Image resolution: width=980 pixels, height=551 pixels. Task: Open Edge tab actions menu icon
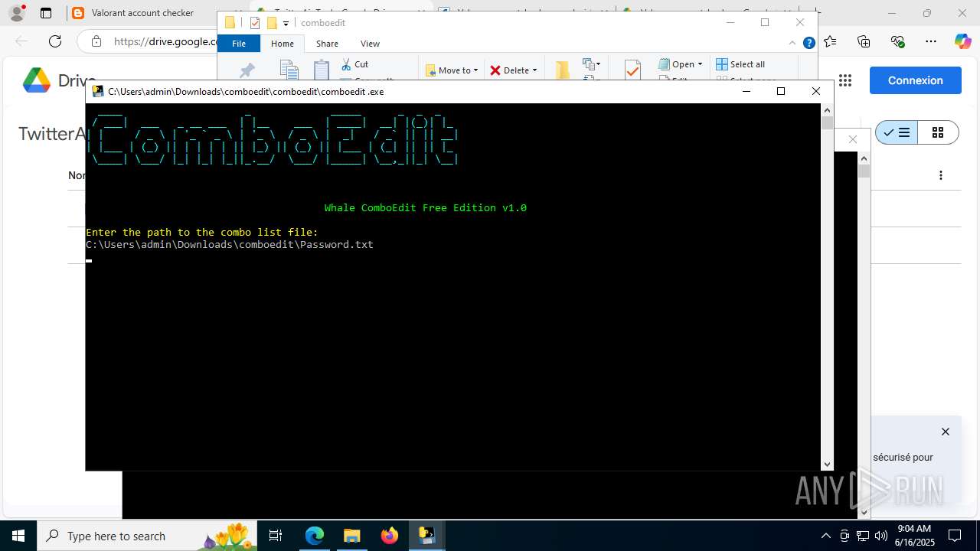point(46,13)
